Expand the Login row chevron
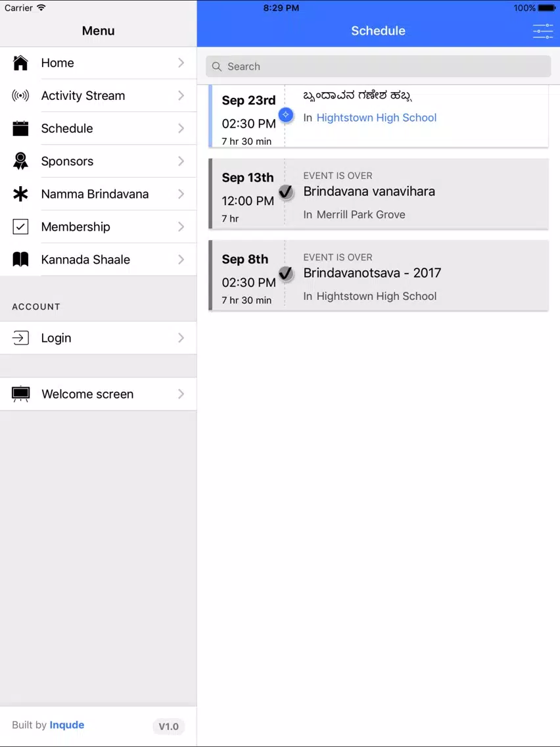The image size is (560, 747). click(x=181, y=338)
